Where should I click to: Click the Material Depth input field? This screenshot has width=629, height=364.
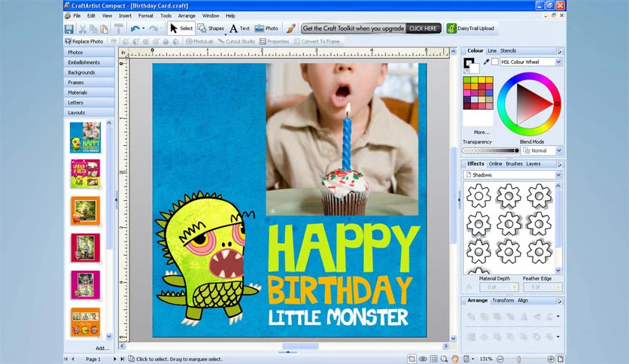point(499,287)
